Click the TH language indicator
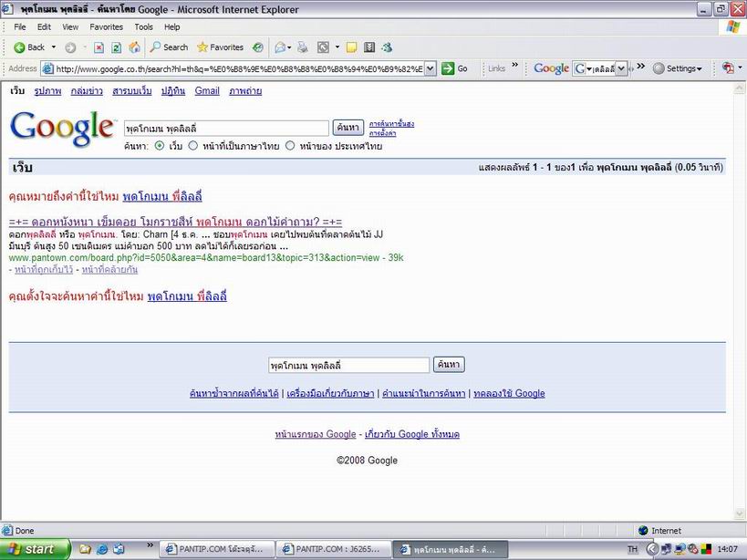Image resolution: width=747 pixels, height=560 pixels. click(632, 550)
